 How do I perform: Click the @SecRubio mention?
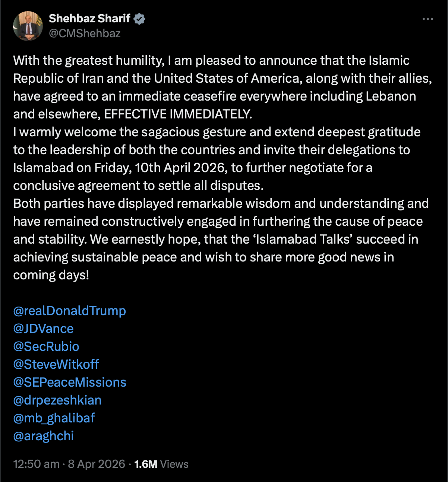click(x=46, y=346)
